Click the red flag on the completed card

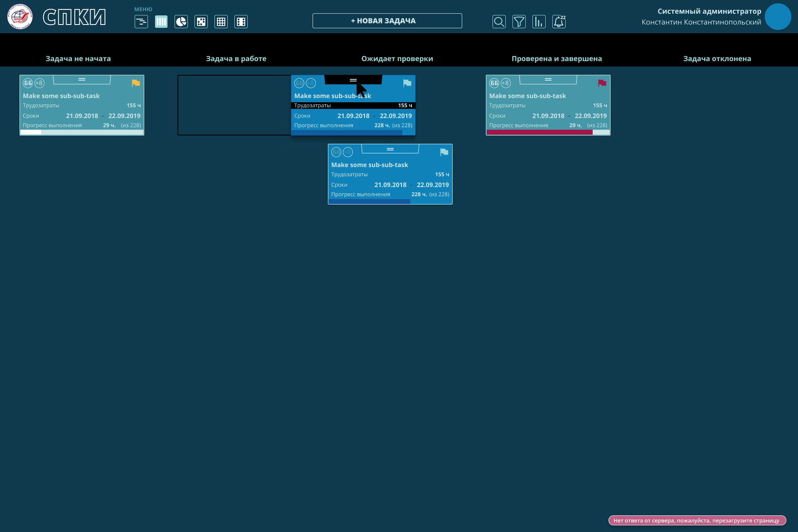602,83
